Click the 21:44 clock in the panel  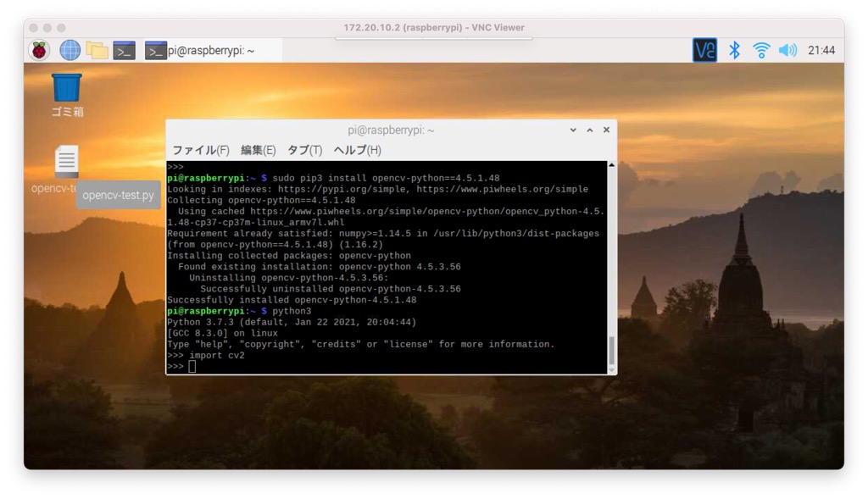(x=821, y=50)
